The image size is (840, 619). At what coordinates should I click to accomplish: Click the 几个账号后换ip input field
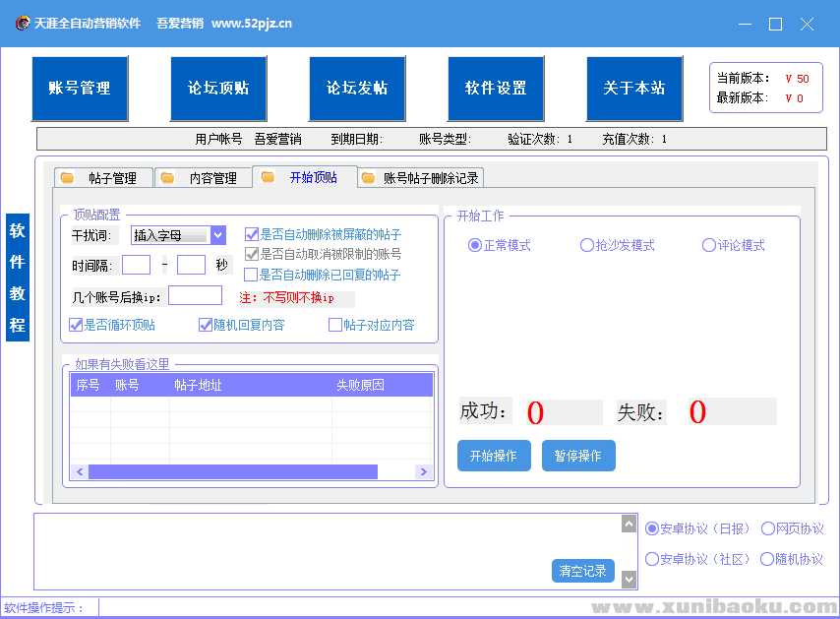[195, 295]
